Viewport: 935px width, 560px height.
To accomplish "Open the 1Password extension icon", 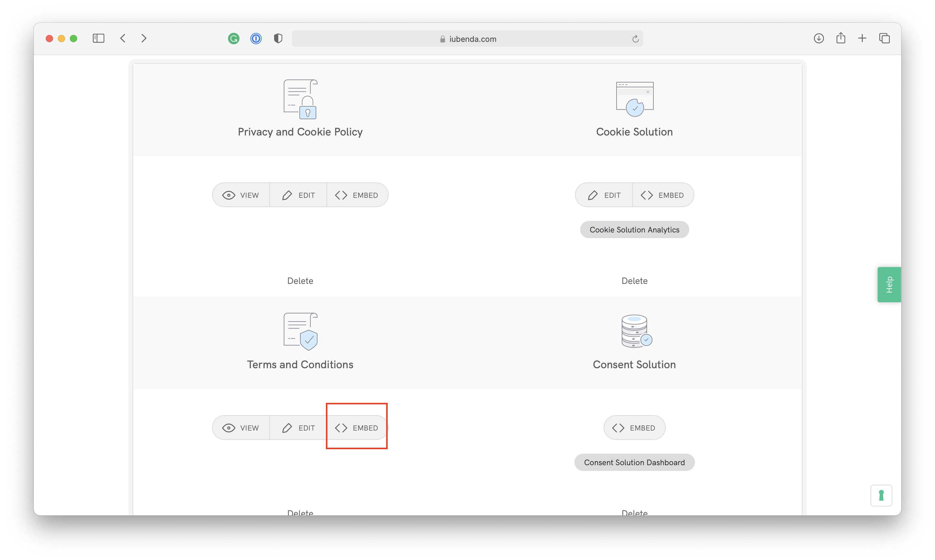I will (256, 39).
